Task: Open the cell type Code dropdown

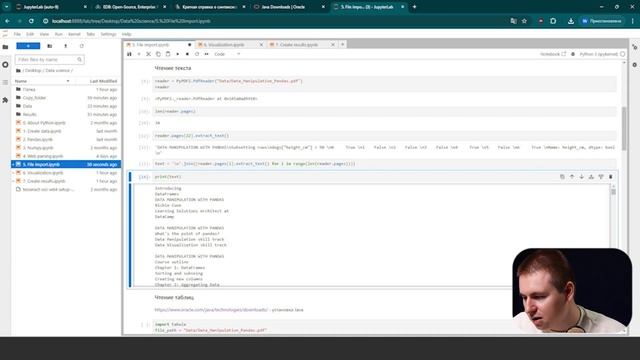Action: 227,54
